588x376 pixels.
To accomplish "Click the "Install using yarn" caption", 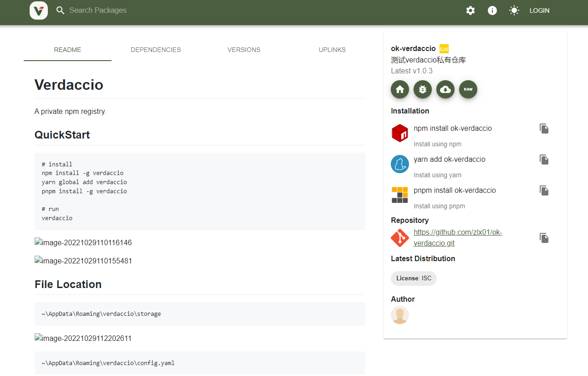I will pos(437,175).
